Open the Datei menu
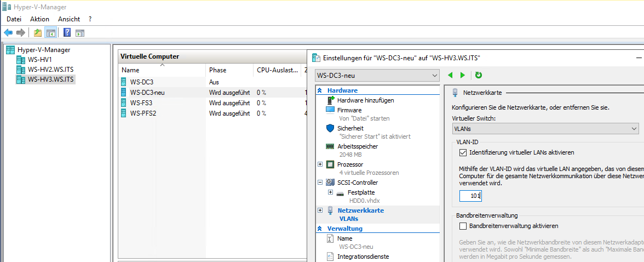This screenshot has height=262, width=644. coord(14,19)
